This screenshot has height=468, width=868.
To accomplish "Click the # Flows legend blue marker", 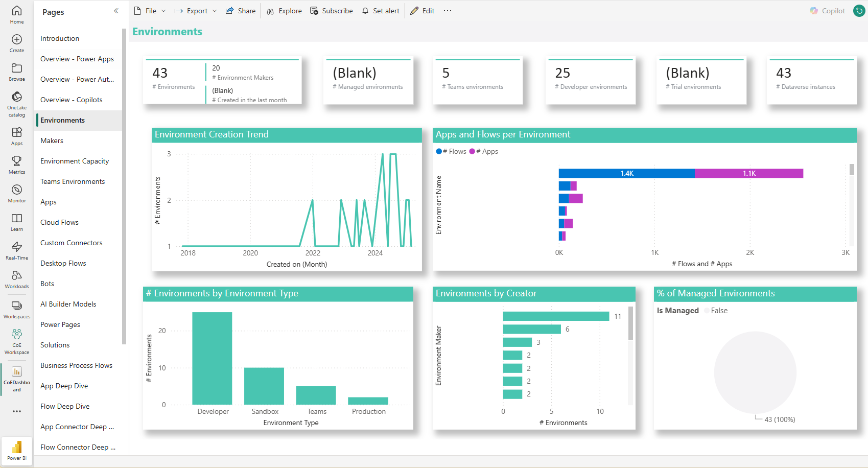I will click(439, 151).
